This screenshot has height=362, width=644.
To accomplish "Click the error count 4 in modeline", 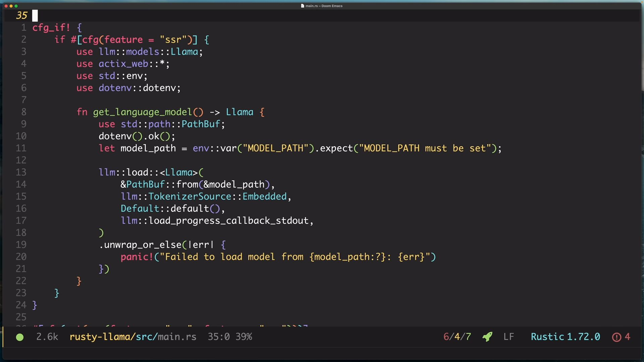I will point(627,337).
